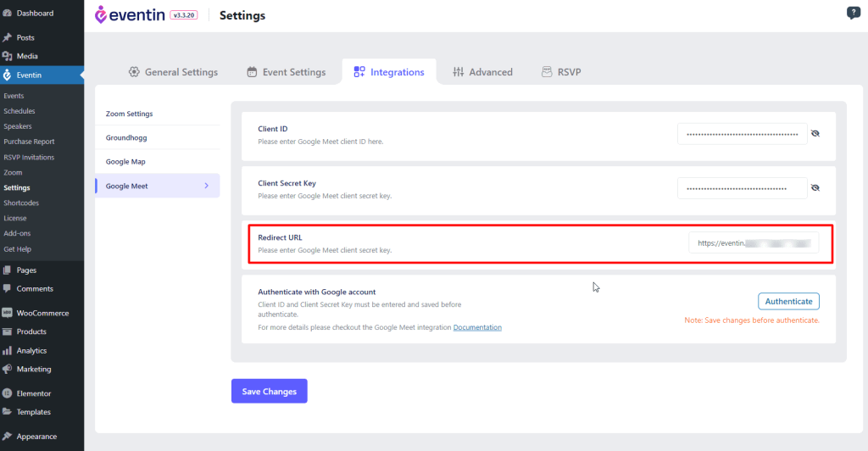This screenshot has width=868, height=451.
Task: Select Google Map integration section
Action: [157, 162]
